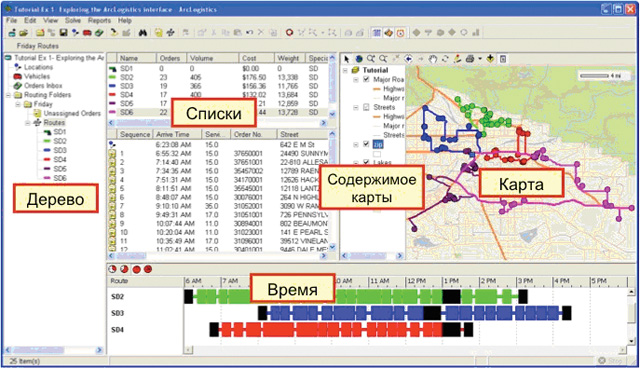Click the alarm clock icon in main toolbar

(400, 33)
